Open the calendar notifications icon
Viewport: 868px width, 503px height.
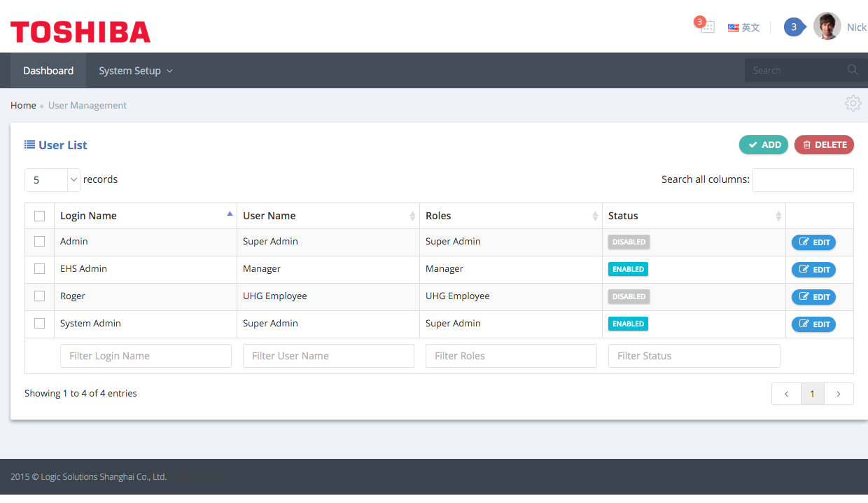(x=707, y=27)
